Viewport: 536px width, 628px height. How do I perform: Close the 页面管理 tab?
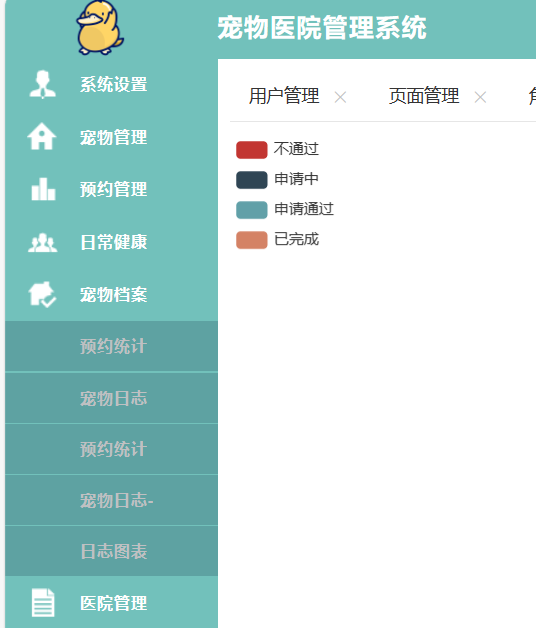click(x=480, y=97)
